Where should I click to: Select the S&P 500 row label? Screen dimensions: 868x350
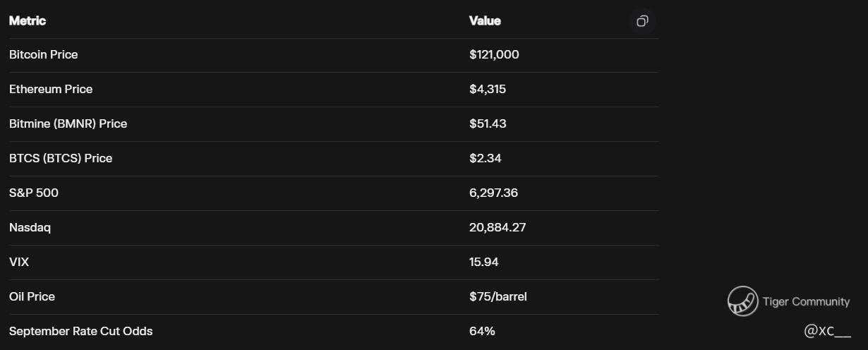point(34,193)
